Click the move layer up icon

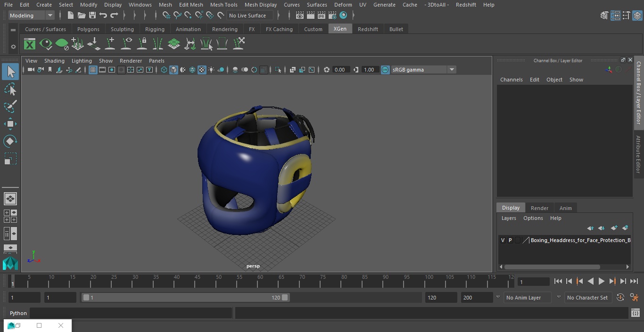pyautogui.click(x=590, y=228)
